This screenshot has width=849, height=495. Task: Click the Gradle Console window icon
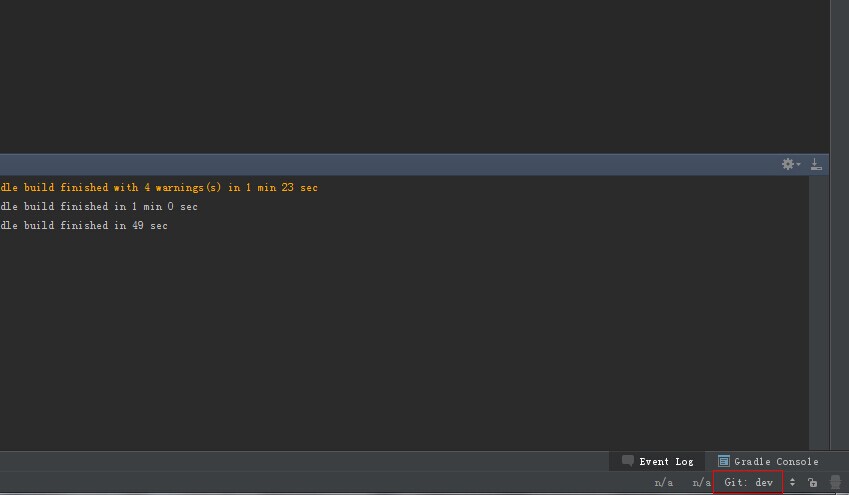coord(723,461)
